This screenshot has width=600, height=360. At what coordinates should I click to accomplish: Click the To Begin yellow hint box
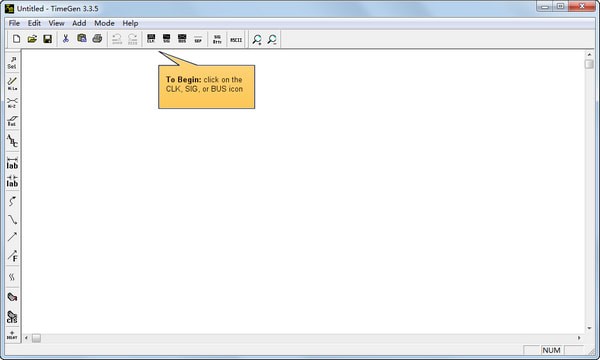pyautogui.click(x=207, y=87)
